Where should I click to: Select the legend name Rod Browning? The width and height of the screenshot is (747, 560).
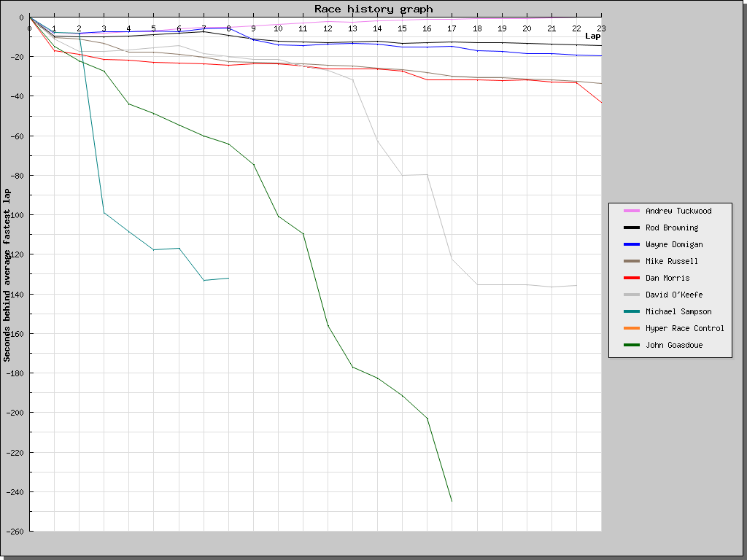point(672,227)
